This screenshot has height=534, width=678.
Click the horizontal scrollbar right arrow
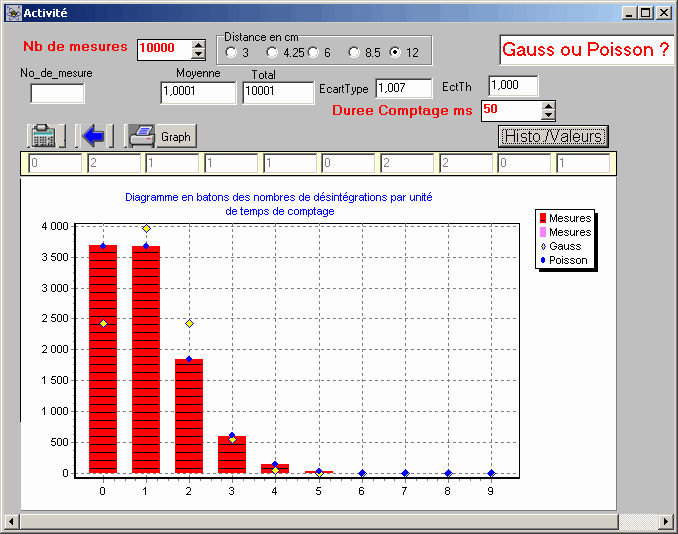point(669,522)
